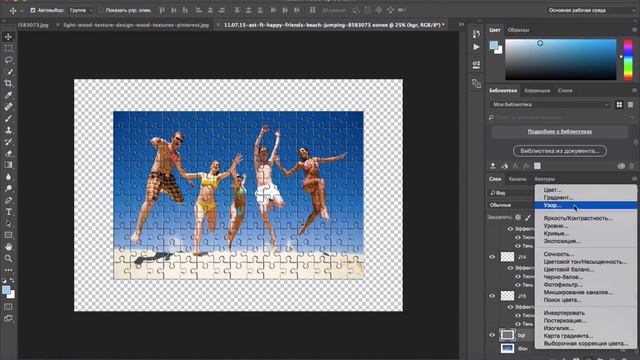
Task: Switch to the Образцы tab
Action: pyautogui.click(x=518, y=30)
